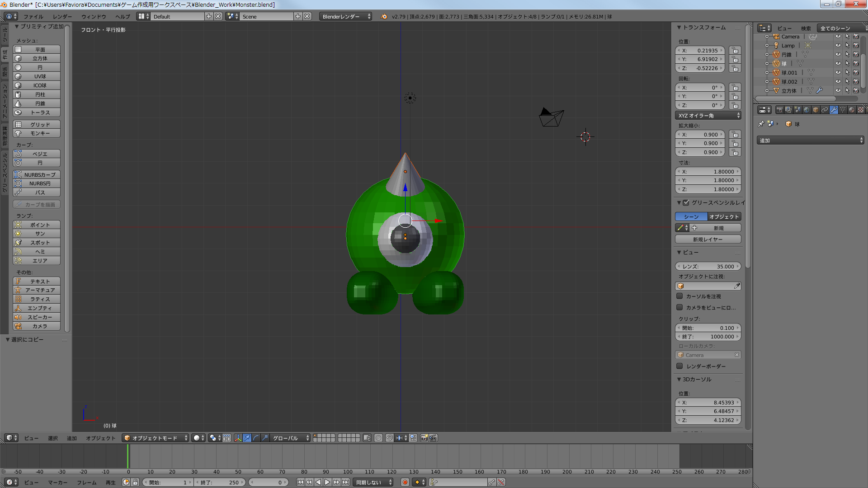This screenshot has height=488, width=868.
Task: Open the Render properties tab
Action: (779, 110)
